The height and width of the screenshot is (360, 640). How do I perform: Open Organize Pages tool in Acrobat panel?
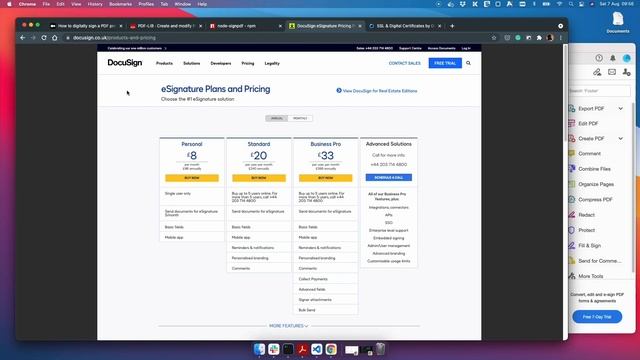coord(596,184)
